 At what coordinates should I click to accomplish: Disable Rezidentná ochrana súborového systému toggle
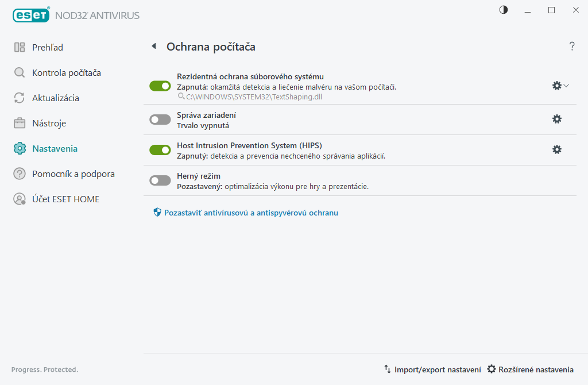click(160, 86)
